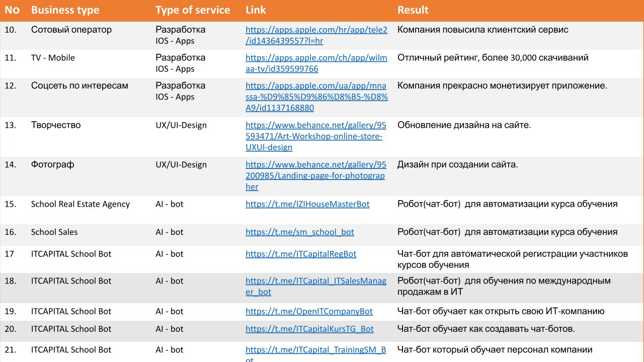Click the Result column header
Image resolution: width=644 pixels, height=362 pixels.
click(x=413, y=10)
